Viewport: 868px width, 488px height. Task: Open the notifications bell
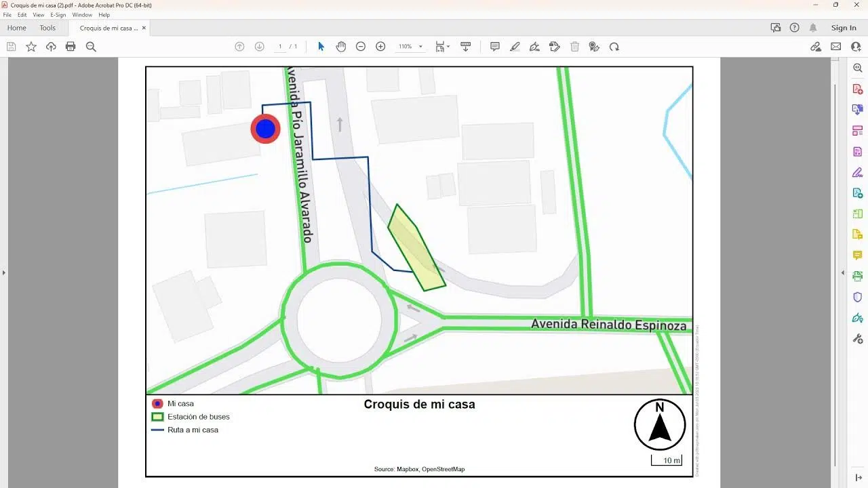pos(813,28)
